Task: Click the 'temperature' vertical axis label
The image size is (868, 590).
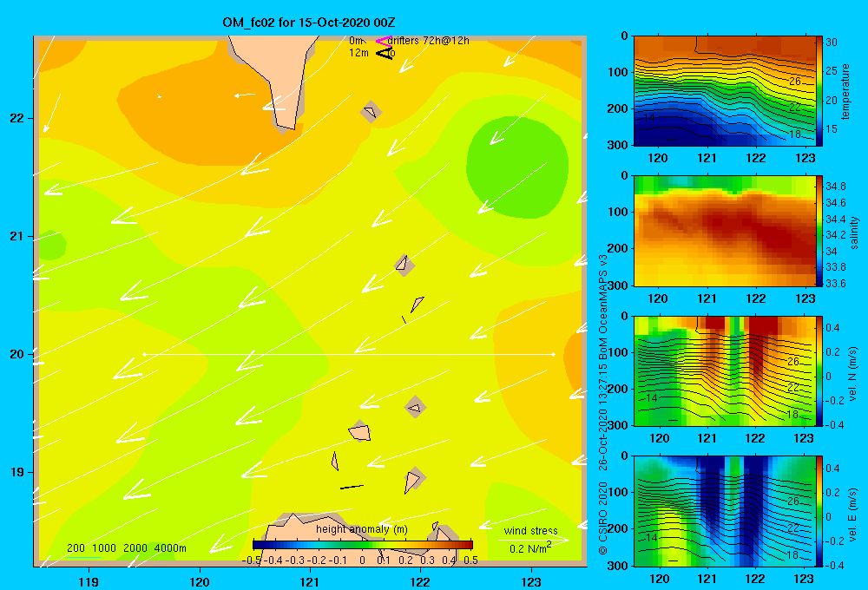Action: pyautogui.click(x=845, y=91)
